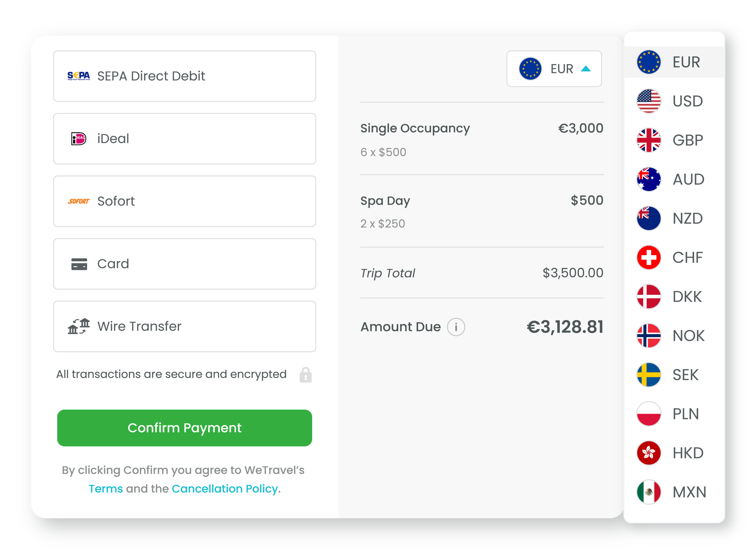Click the Sofort logo icon

click(x=79, y=201)
